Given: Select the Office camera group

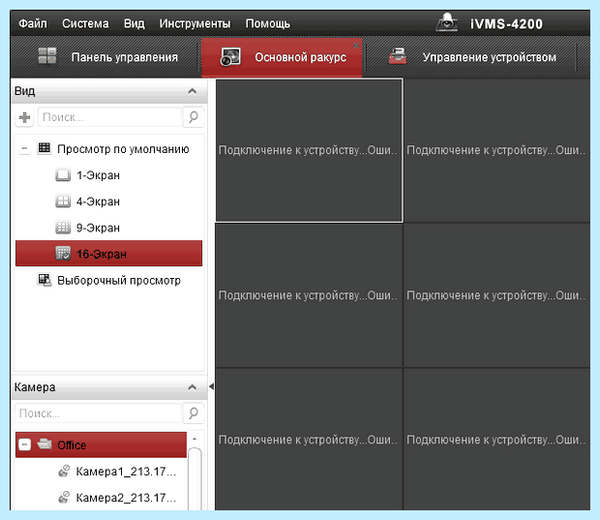Looking at the screenshot, I should pos(101,445).
